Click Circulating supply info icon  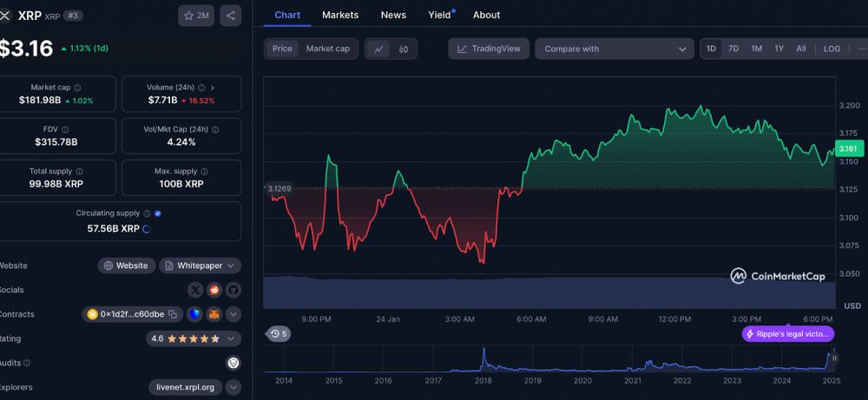tap(147, 213)
